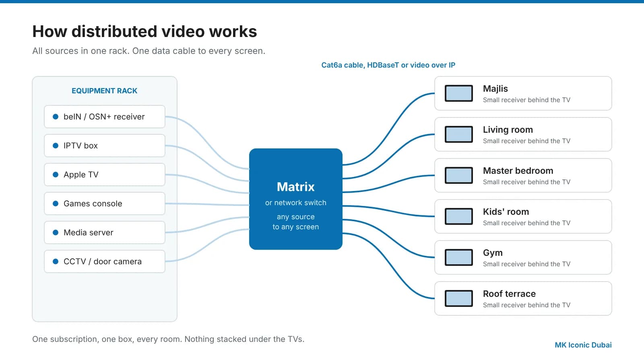This screenshot has height=362, width=644.
Task: Click the TV icon beside Kids' room
Action: (x=459, y=216)
